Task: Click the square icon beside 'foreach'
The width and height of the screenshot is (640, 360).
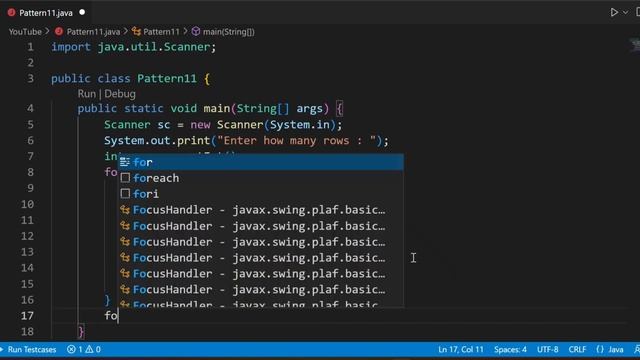Action: [x=125, y=178]
